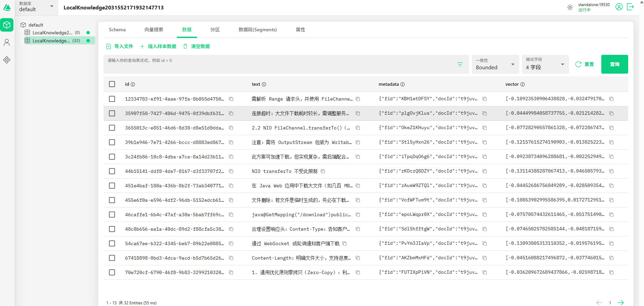Open user management via the person sidebar icon
This screenshot has height=306, width=644.
[x=7, y=42]
